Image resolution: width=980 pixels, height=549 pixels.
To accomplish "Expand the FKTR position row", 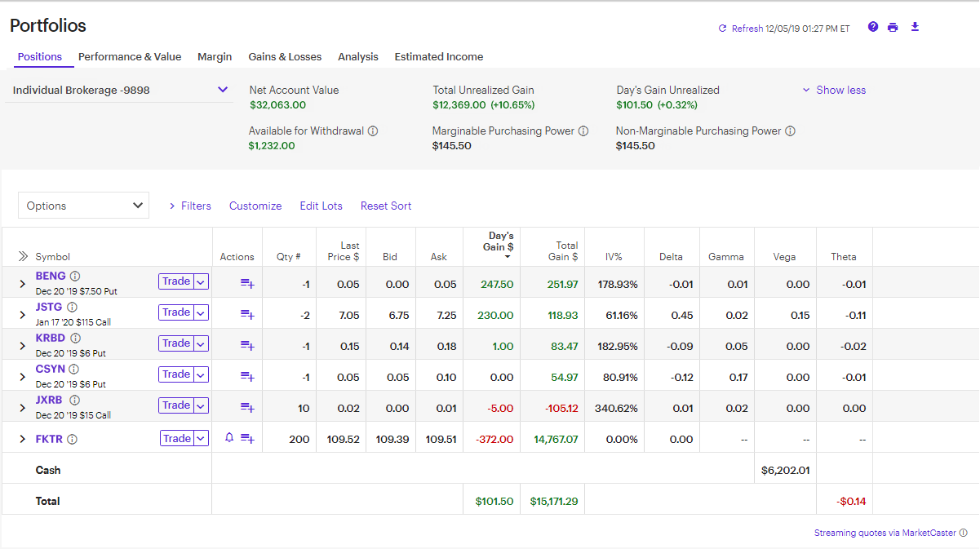I will [x=23, y=439].
